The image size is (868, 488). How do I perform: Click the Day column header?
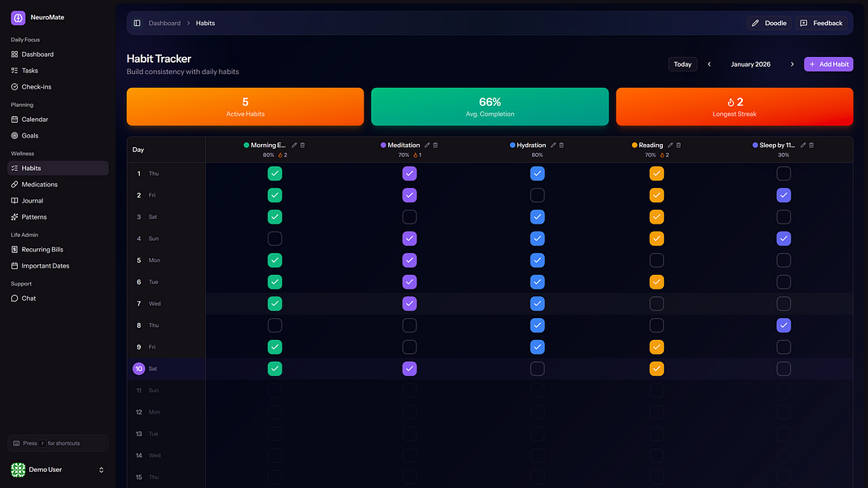point(137,150)
